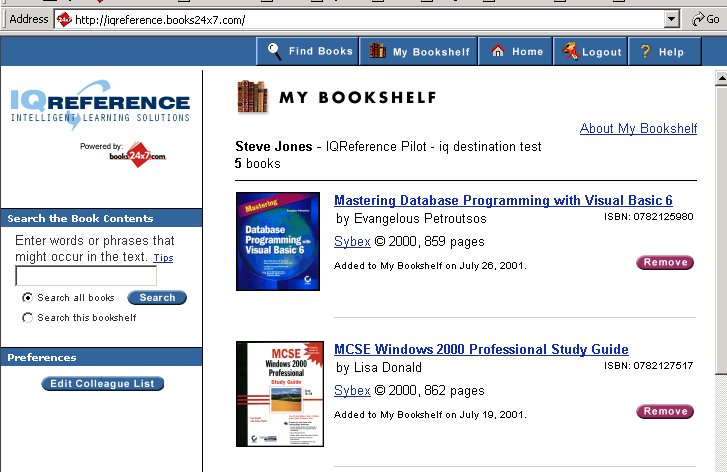Image resolution: width=727 pixels, height=472 pixels.
Task: Click the Edit Colleague List button
Action: click(x=102, y=383)
